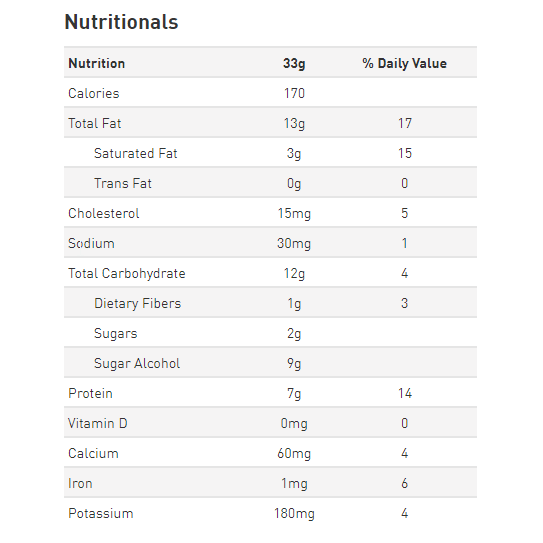
Task: Select the Trans Fat row label
Action: (123, 184)
